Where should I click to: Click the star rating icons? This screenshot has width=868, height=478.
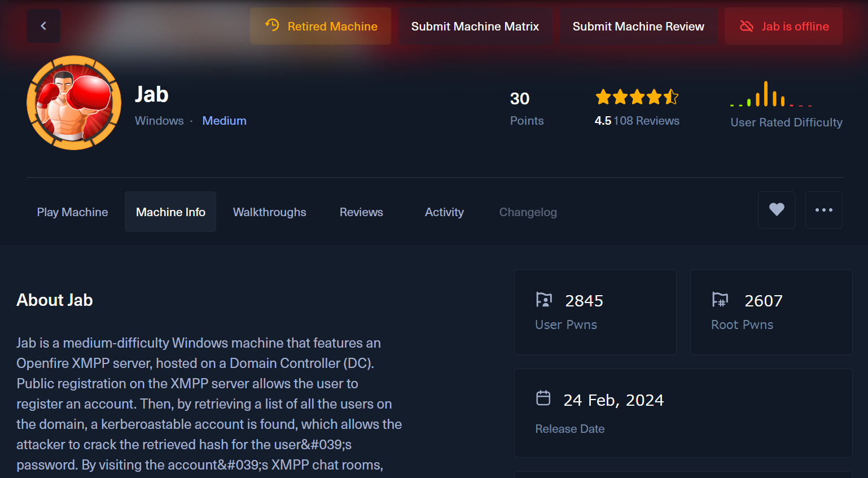tap(637, 97)
